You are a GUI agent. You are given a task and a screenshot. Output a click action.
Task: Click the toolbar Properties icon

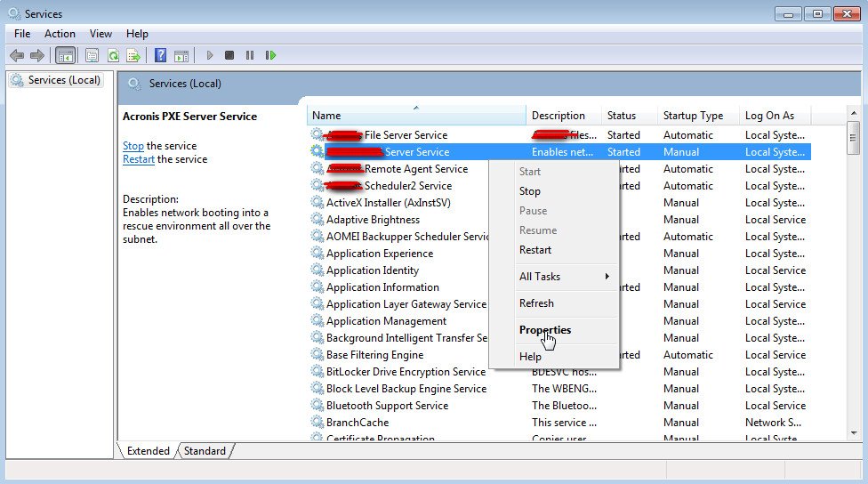tap(92, 55)
